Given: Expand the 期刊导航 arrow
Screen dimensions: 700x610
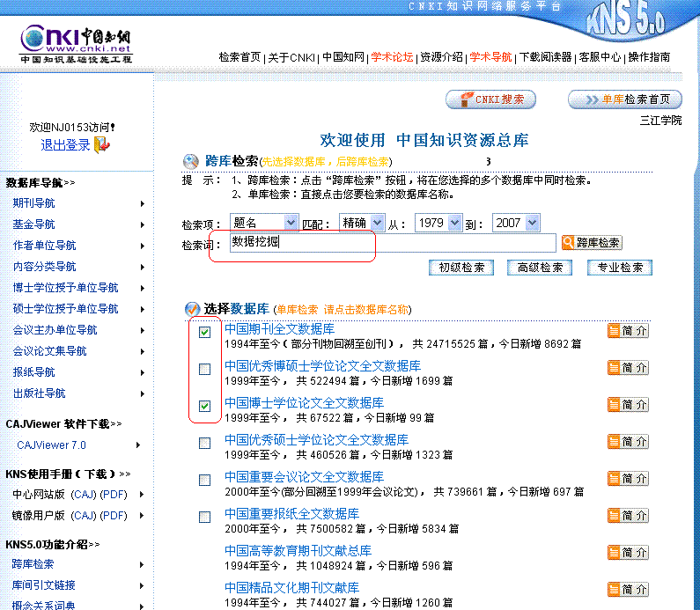Looking at the screenshot, I should pos(143,204).
